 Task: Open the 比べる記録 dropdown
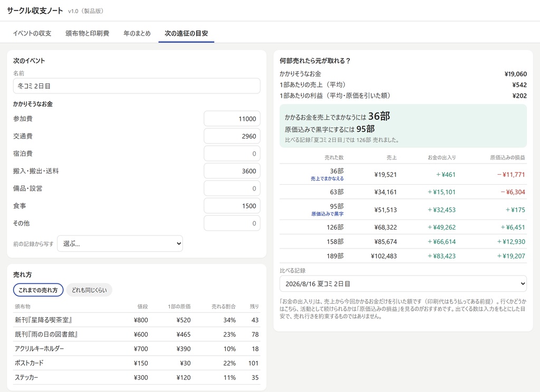403,283
